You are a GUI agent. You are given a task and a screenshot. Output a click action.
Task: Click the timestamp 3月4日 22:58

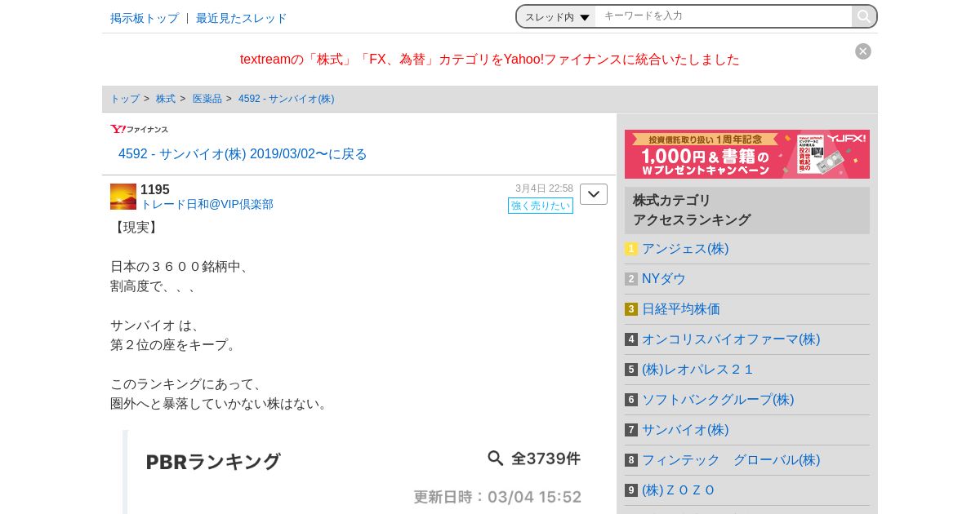(x=544, y=188)
